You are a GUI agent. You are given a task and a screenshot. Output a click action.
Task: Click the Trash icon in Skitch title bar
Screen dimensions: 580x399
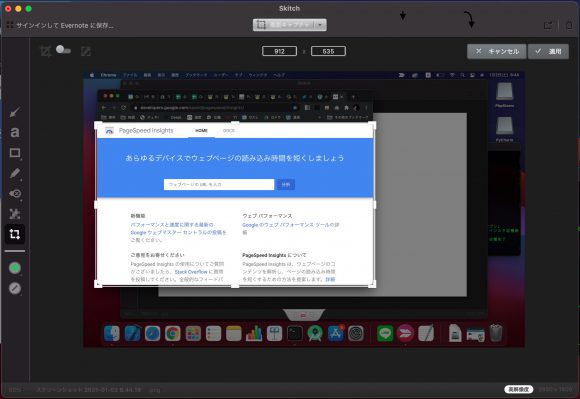pos(569,25)
